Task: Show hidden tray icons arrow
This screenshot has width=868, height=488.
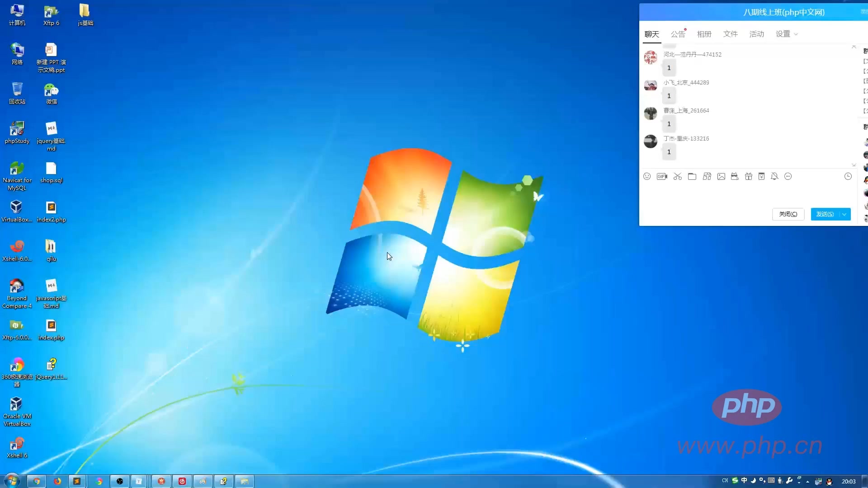Action: pos(807,482)
